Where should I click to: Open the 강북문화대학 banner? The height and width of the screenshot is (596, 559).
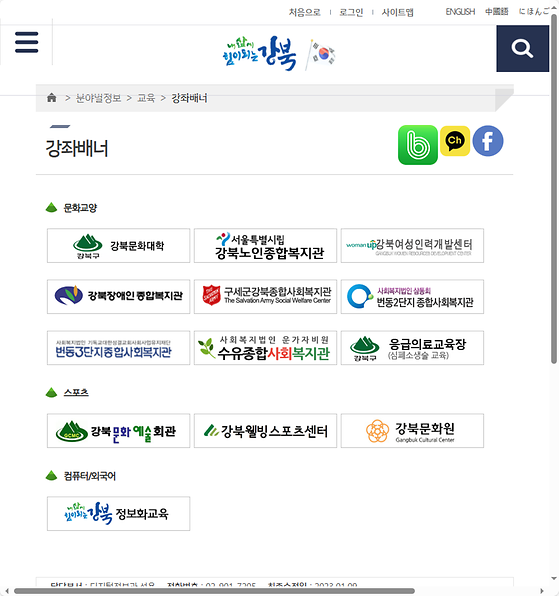[x=119, y=246]
